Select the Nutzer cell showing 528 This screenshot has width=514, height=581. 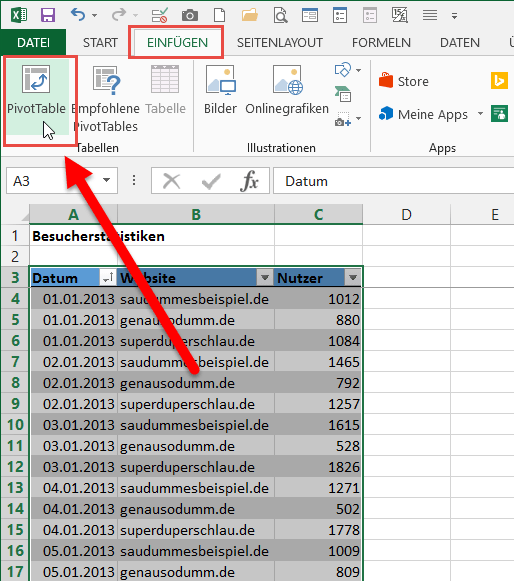pos(318,446)
